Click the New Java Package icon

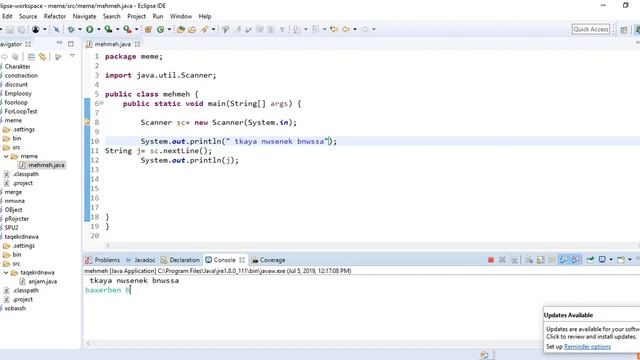click(x=148, y=29)
